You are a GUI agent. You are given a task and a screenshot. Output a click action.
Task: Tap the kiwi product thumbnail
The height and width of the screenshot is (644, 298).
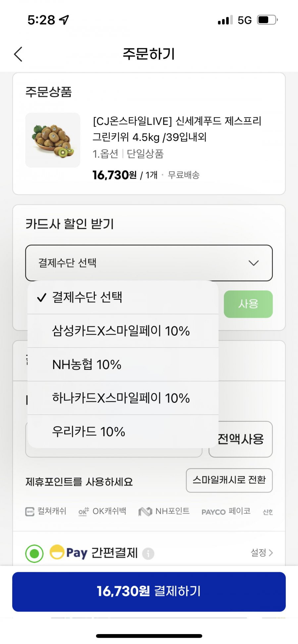[x=53, y=140]
